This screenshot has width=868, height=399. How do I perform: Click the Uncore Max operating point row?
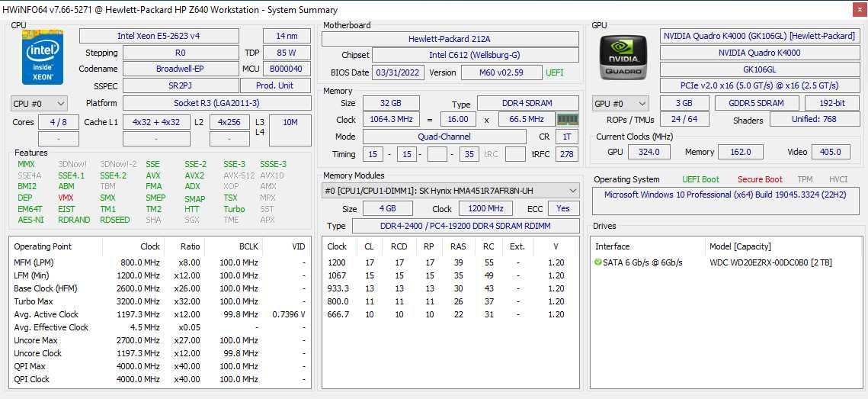160,340
